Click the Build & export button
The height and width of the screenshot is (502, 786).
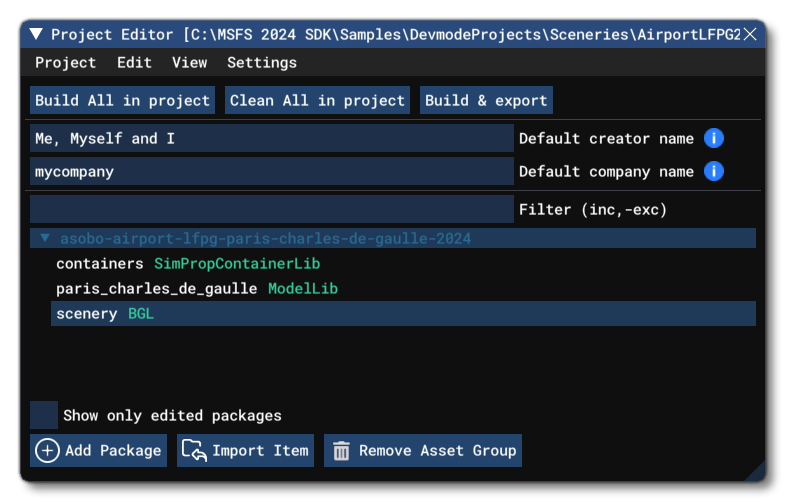486,100
